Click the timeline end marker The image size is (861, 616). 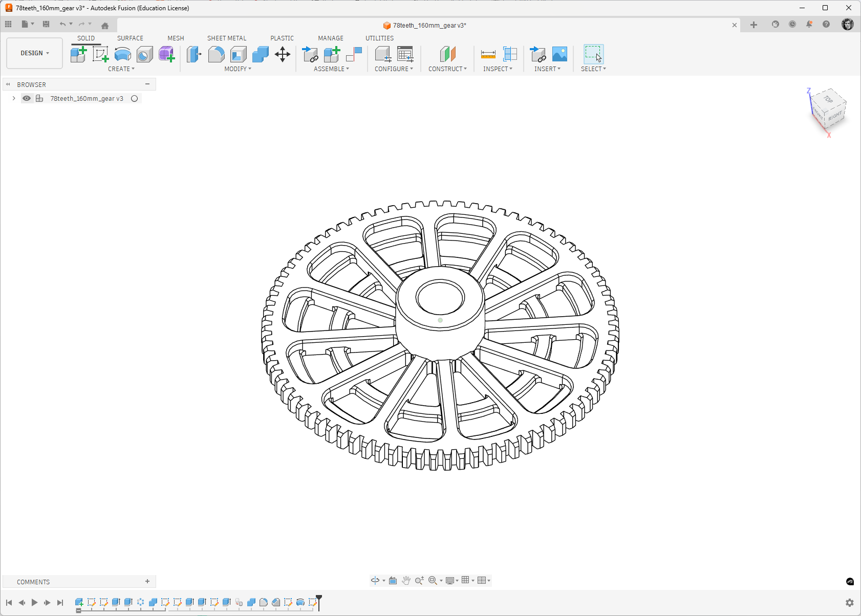pos(319,602)
